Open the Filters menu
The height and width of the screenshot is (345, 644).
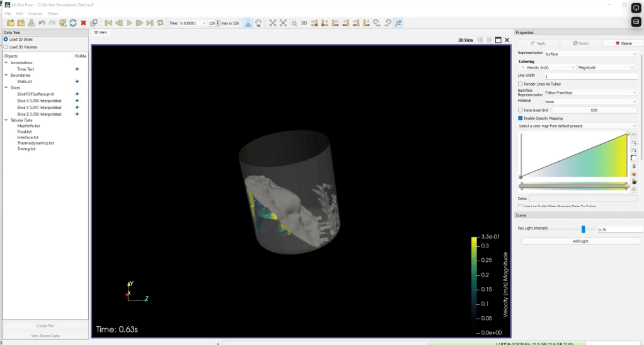coord(52,13)
